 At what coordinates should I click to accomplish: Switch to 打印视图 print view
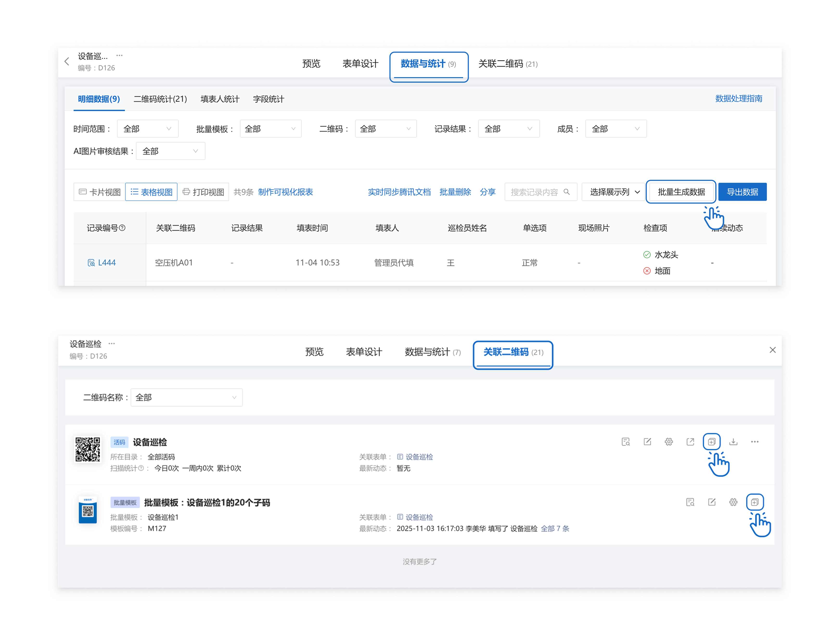pyautogui.click(x=203, y=192)
